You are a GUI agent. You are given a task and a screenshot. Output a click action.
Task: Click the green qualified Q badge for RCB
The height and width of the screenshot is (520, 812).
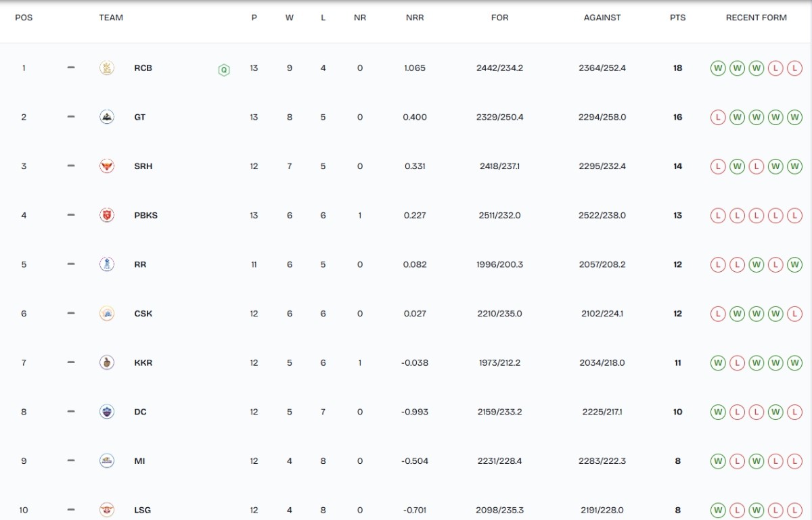click(x=224, y=70)
